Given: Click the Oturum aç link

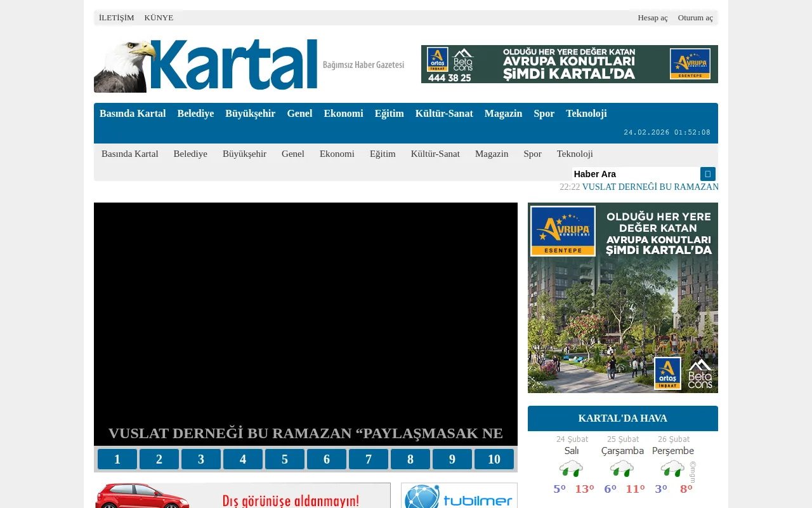Looking at the screenshot, I should pyautogui.click(x=695, y=17).
